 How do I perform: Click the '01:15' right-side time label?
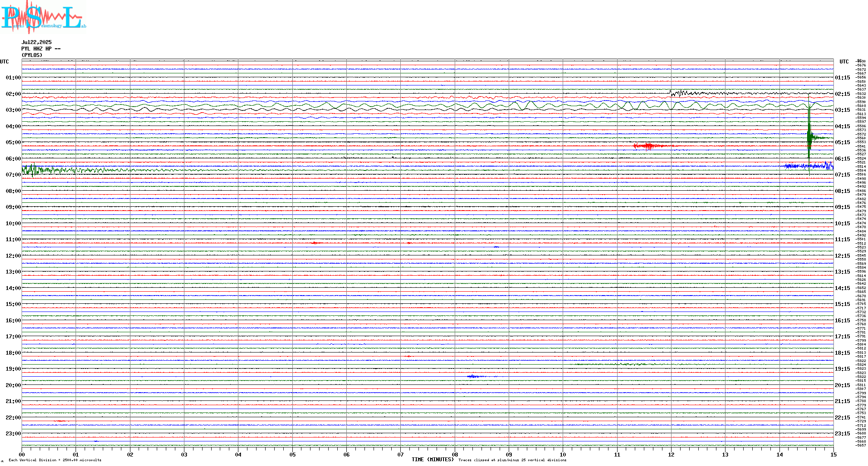(843, 78)
